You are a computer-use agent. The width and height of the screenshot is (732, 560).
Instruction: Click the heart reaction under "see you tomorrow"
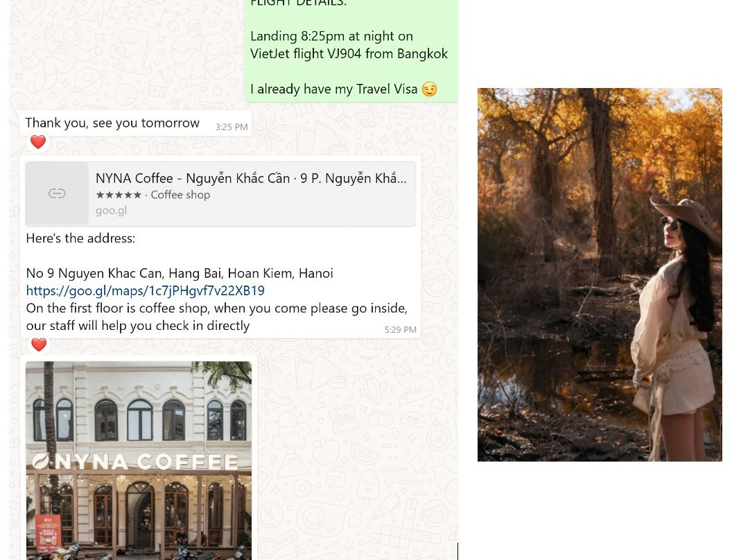point(38,142)
